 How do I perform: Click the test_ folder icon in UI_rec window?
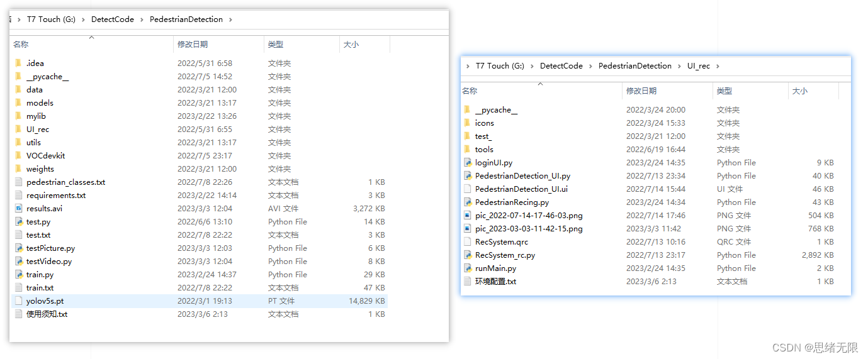(x=467, y=136)
